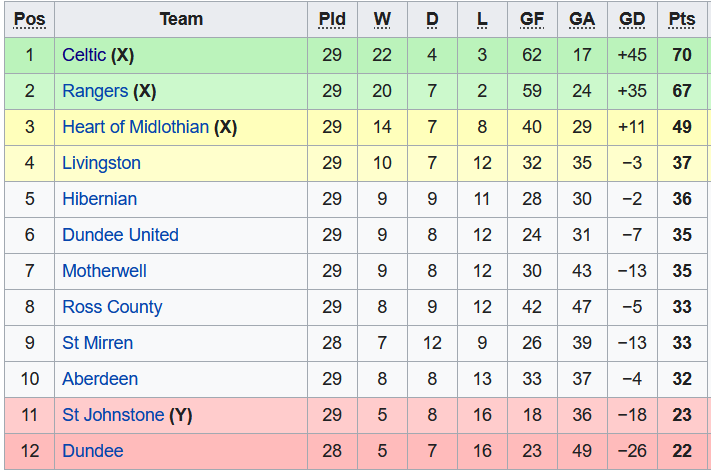Click the Pts column header
This screenshot has height=472, width=711.
point(682,19)
